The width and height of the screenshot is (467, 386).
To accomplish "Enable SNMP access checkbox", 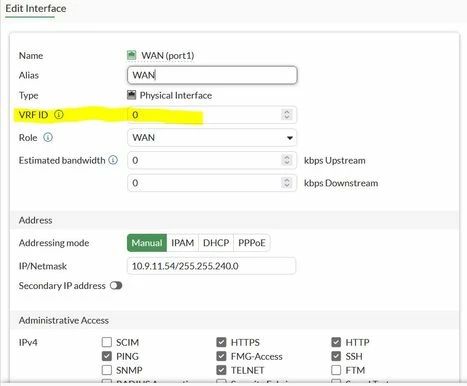I will (107, 370).
